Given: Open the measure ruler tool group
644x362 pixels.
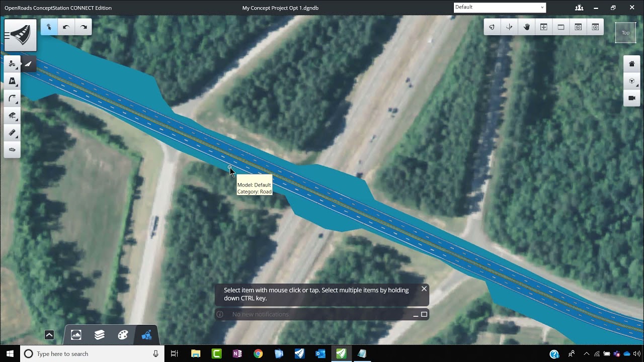Looking at the screenshot, I should [12, 133].
